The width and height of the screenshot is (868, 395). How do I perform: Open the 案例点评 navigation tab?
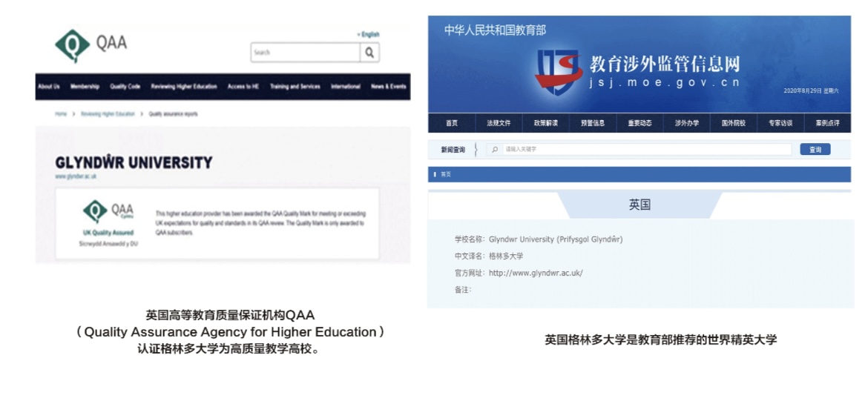click(828, 123)
